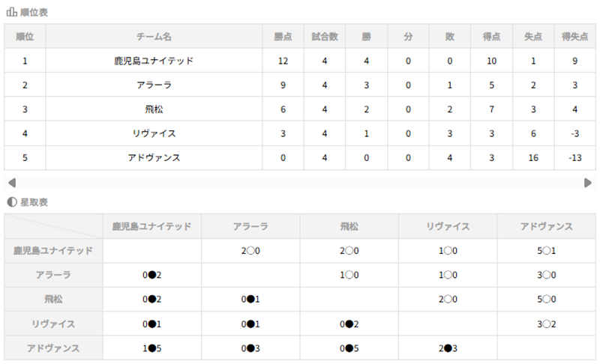
Task: Click the 5○1 match result cell
Action: (x=547, y=251)
